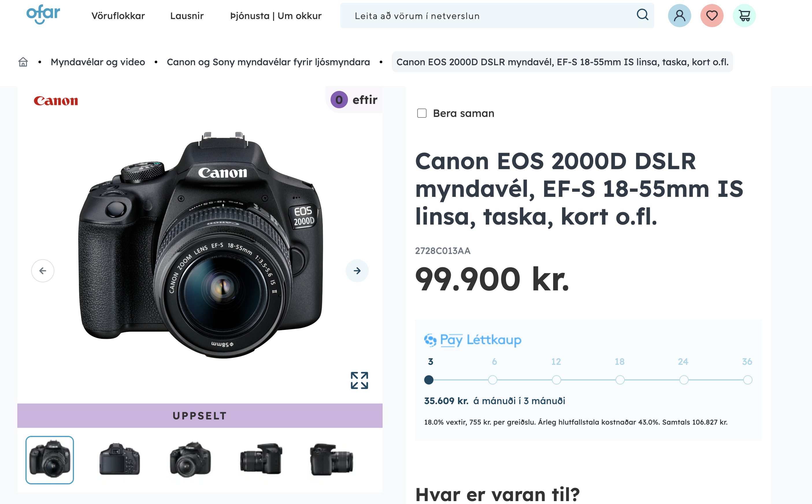Screen dimensions: 812x504
Task: Open Canon og Sony myndavélar breadcrumb
Action: point(268,62)
